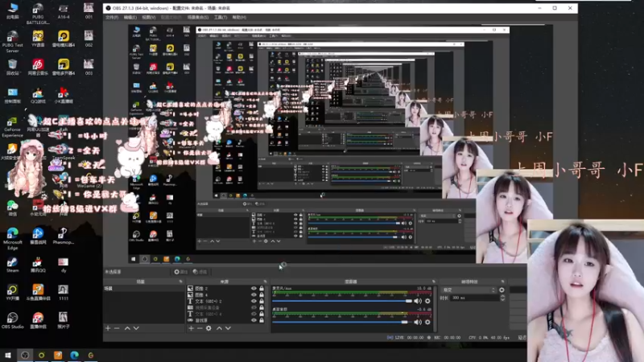Add a new scene with plus icon

coord(108,328)
